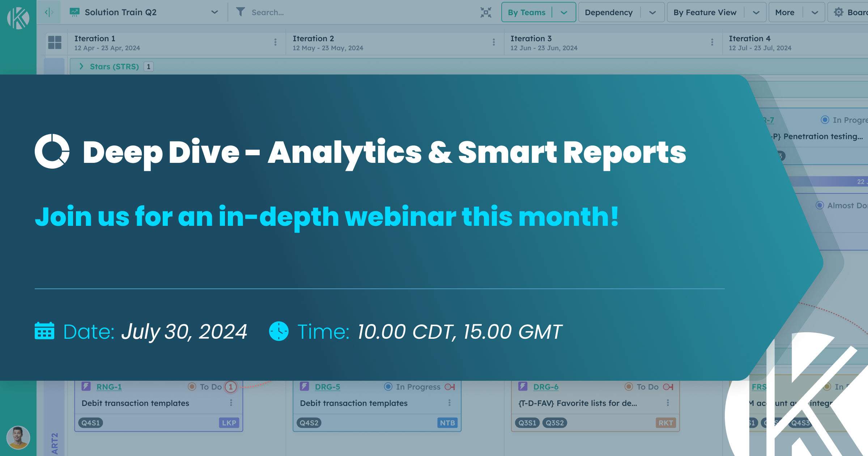Expand the By Teams dropdown arrow
The image size is (868, 456).
(x=564, y=13)
